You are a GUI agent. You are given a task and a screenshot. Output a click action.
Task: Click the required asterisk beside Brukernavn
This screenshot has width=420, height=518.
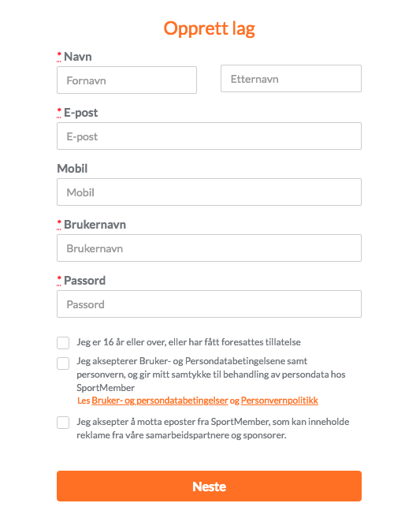(x=59, y=224)
